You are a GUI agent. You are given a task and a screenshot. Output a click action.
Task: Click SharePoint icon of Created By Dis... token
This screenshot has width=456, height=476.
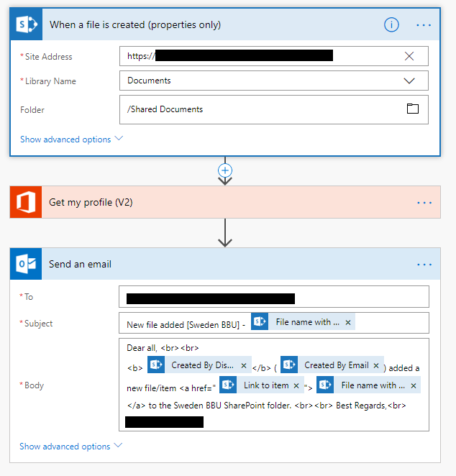point(156,365)
